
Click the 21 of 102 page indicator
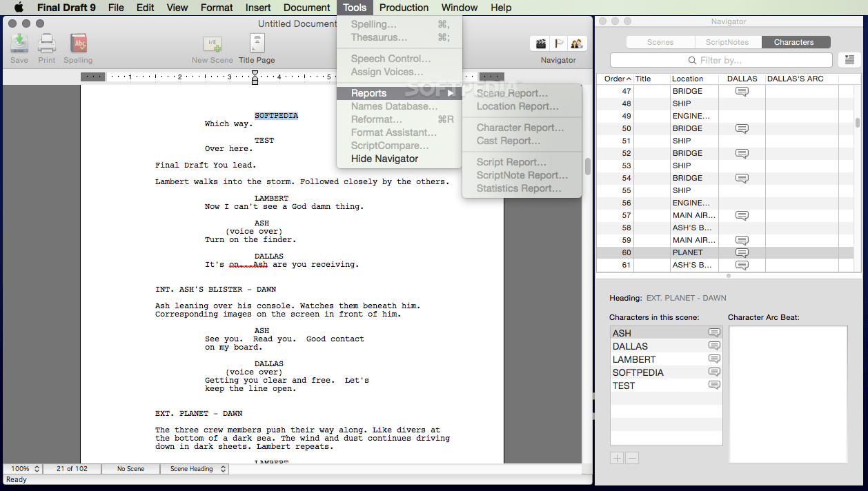tap(72, 469)
